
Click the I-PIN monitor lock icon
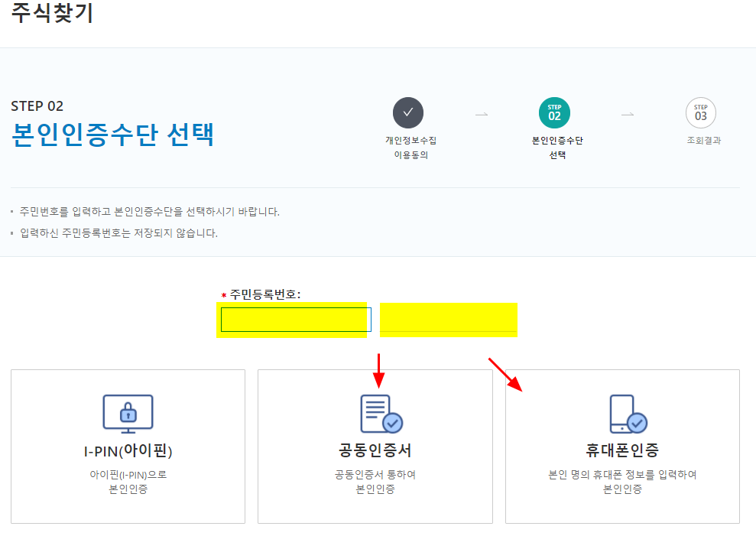click(x=128, y=414)
